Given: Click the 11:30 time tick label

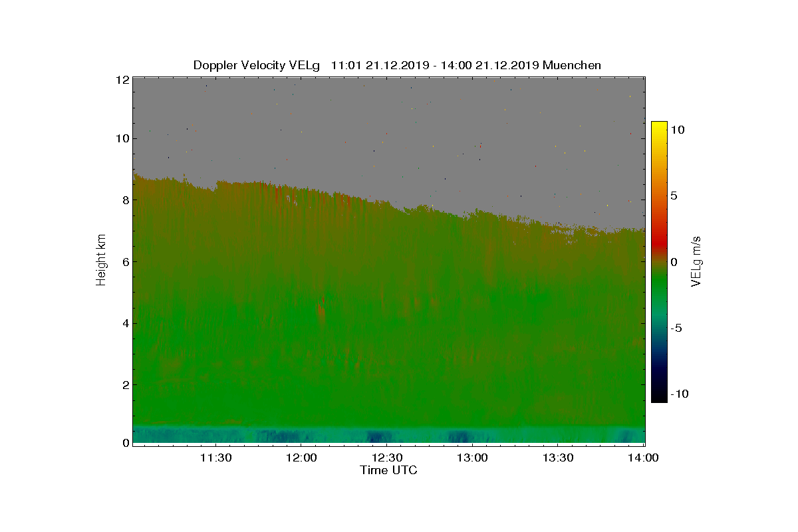Looking at the screenshot, I should coord(215,458).
